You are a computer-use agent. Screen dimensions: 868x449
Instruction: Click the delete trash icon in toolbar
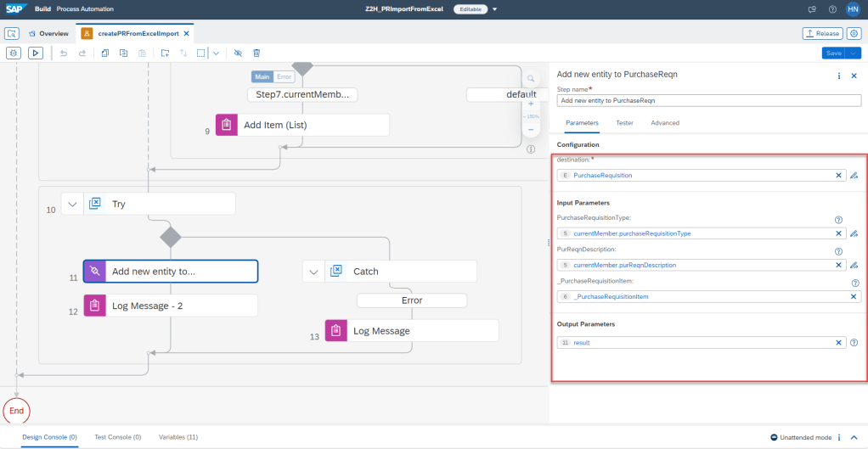click(x=256, y=53)
